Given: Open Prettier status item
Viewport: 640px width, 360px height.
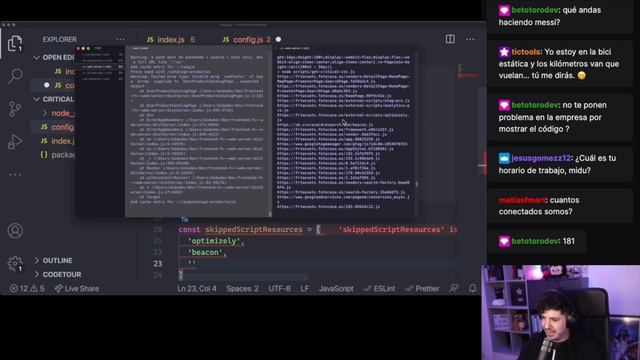Looking at the screenshot, I should [422, 289].
